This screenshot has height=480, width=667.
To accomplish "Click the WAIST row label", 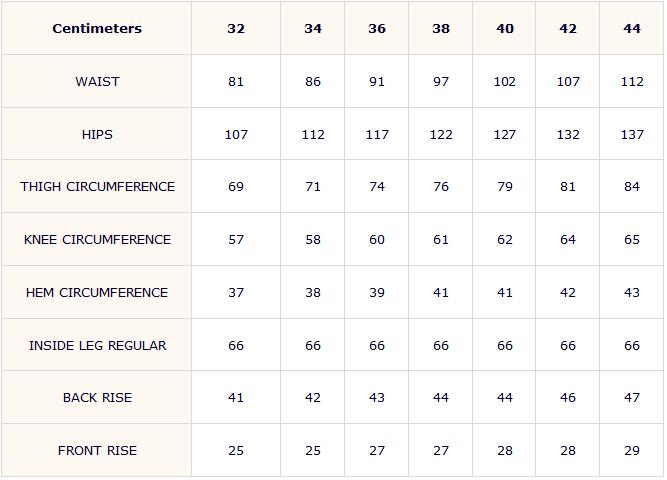I will (97, 81).
